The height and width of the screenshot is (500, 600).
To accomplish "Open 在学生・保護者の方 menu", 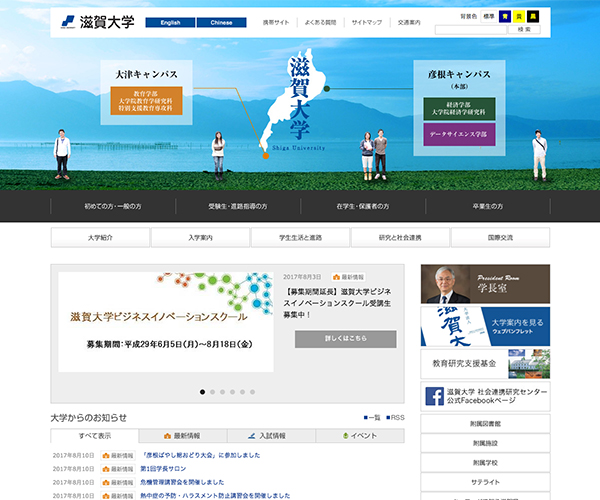I will [x=363, y=206].
